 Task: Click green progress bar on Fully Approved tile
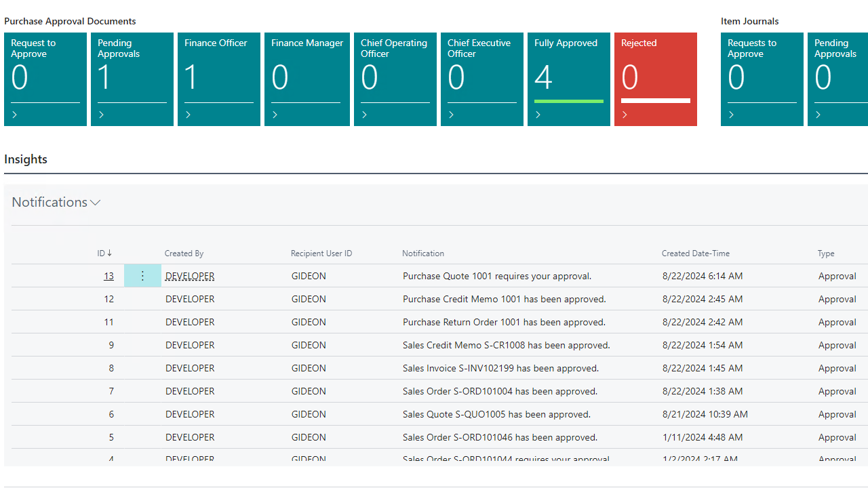click(x=568, y=101)
